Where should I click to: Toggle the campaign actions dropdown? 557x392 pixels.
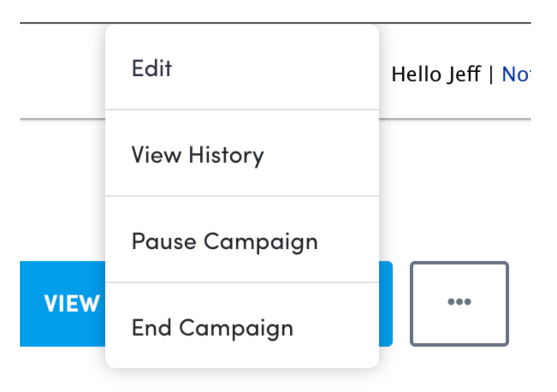pyautogui.click(x=459, y=303)
